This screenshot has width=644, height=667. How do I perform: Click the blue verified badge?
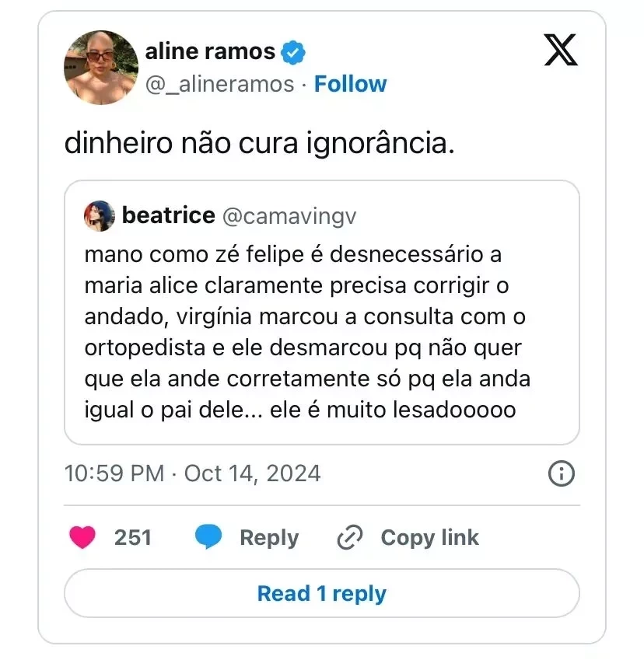293,53
